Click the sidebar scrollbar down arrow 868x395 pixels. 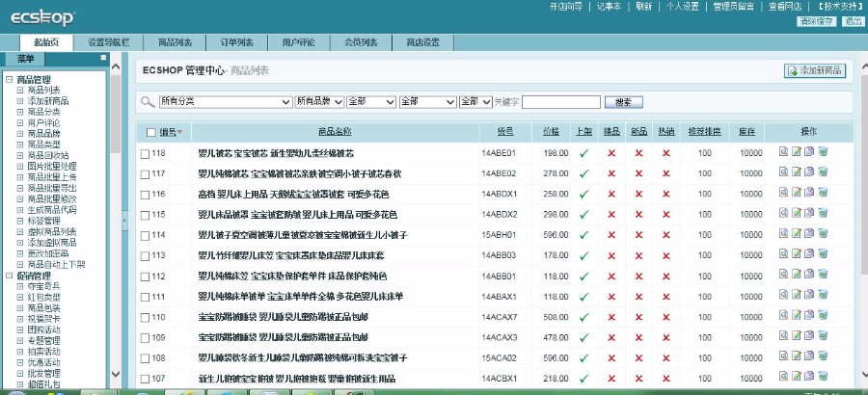click(116, 374)
